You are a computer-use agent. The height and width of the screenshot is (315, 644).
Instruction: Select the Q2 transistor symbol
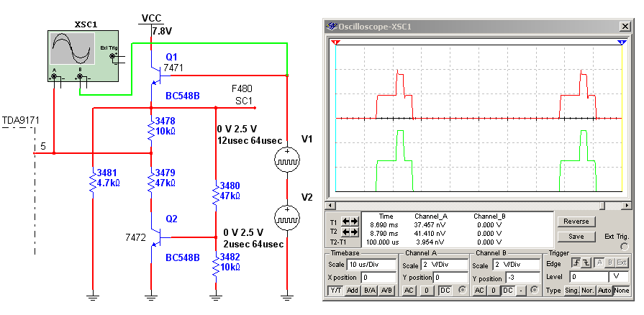pyautogui.click(x=154, y=238)
